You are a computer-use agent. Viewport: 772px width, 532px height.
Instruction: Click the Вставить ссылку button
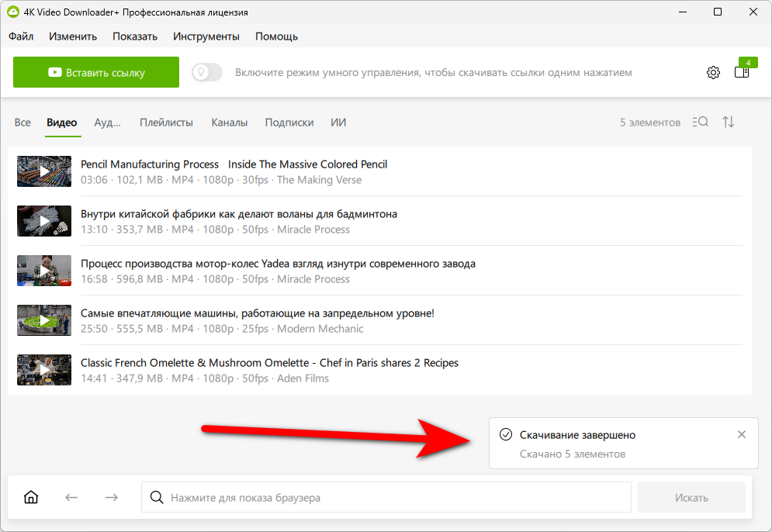[96, 72]
